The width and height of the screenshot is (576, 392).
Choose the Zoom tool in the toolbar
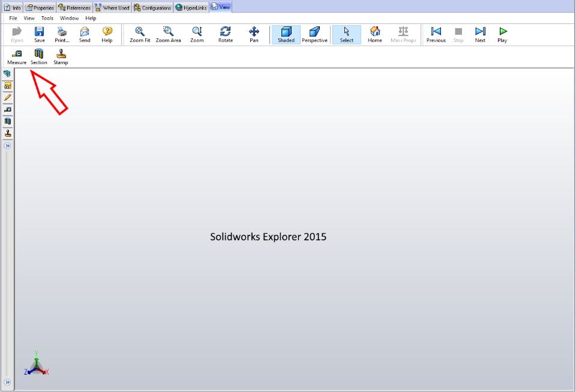coord(197,35)
